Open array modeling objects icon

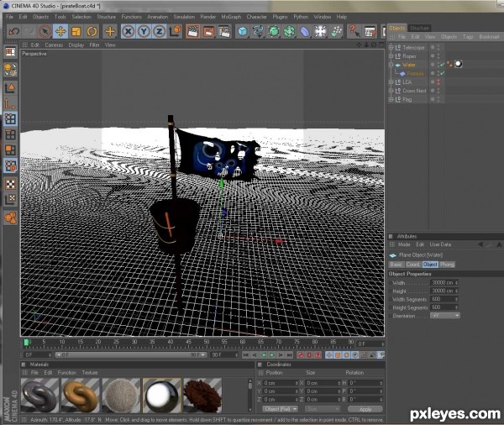tap(289, 32)
